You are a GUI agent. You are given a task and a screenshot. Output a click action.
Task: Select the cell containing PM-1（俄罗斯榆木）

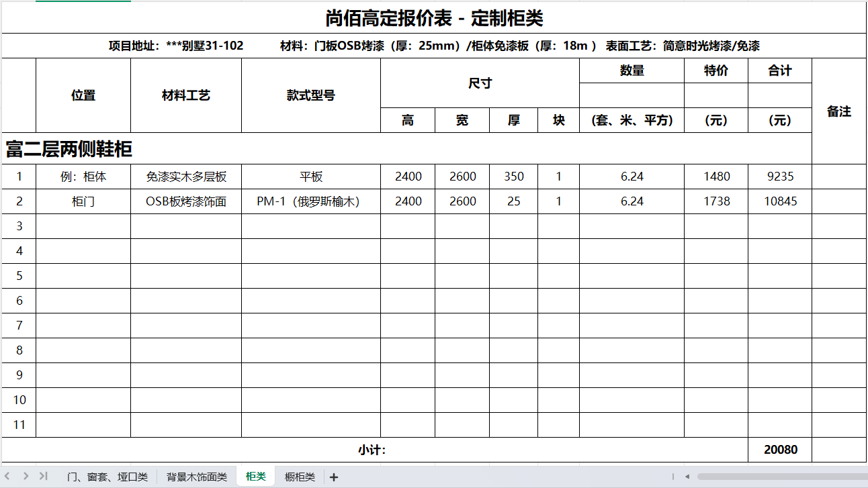tap(310, 201)
